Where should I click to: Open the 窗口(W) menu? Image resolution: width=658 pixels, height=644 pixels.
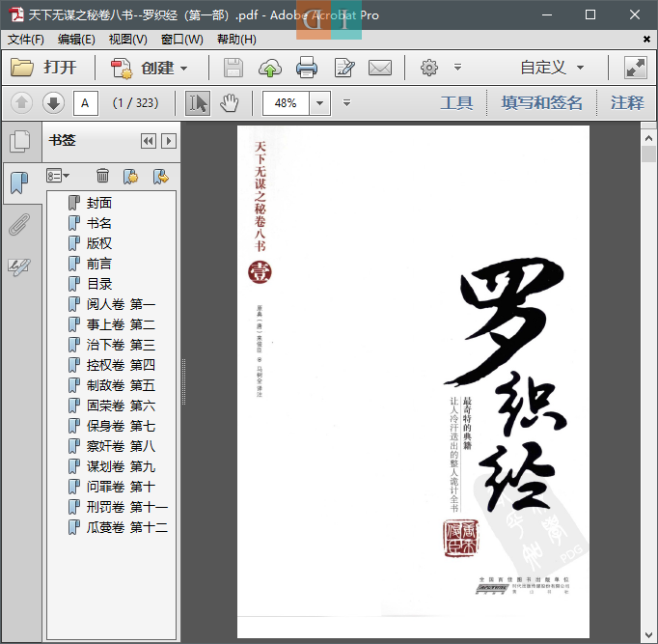pyautogui.click(x=181, y=40)
